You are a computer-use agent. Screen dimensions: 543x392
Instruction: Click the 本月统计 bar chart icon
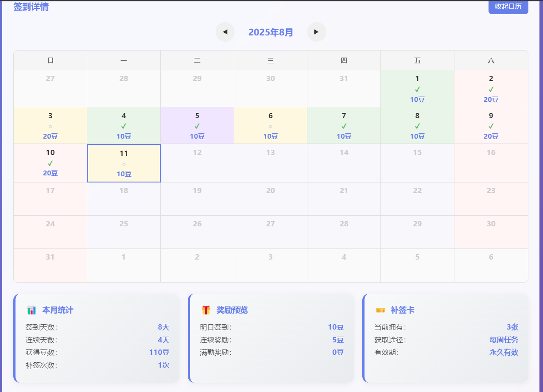pos(31,310)
